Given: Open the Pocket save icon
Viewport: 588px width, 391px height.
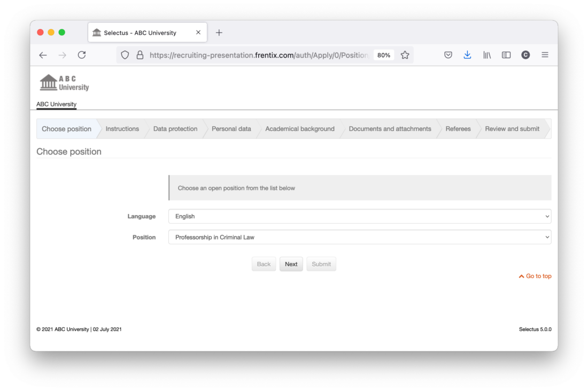Looking at the screenshot, I should click(x=448, y=55).
